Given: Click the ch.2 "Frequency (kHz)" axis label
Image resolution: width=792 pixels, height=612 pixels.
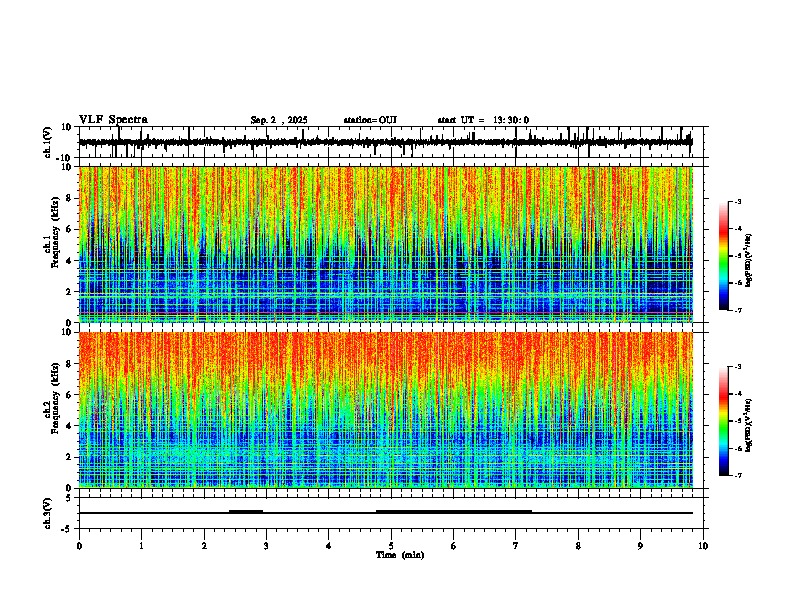Looking at the screenshot, I should click(55, 398).
